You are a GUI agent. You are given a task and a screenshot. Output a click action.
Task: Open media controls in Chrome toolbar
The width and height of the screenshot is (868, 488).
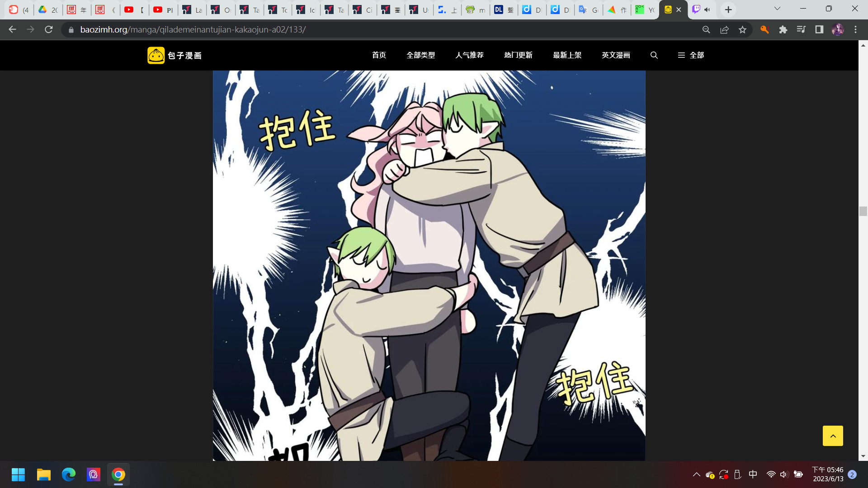pos(801,29)
